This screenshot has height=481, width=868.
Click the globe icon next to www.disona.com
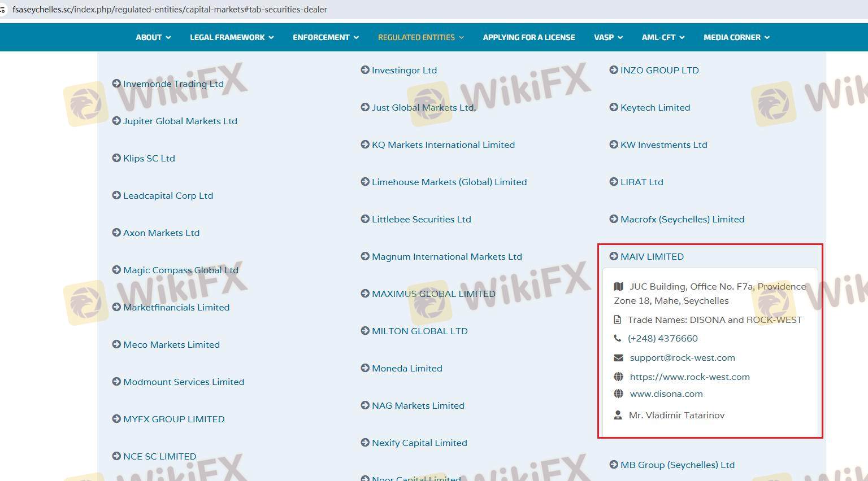618,393
